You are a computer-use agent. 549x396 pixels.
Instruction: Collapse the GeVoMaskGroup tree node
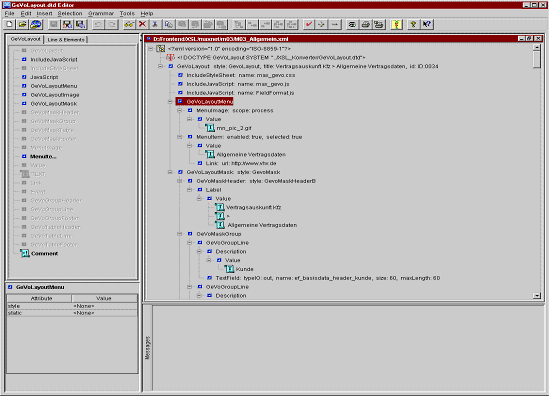click(180, 234)
